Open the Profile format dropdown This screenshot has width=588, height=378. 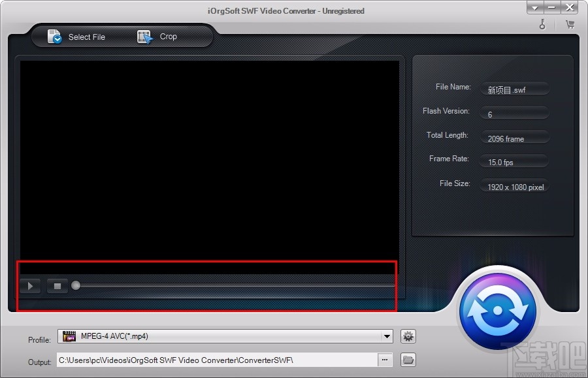[385, 336]
